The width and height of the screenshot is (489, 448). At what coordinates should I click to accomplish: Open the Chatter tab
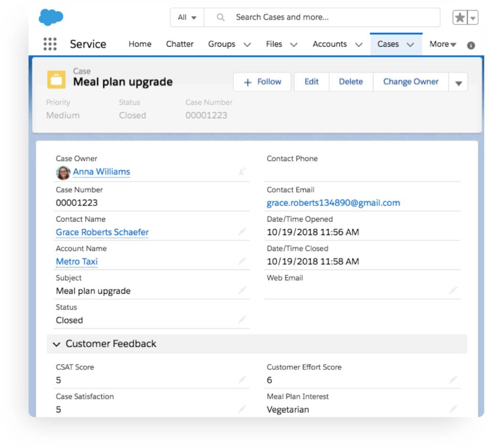click(x=180, y=44)
